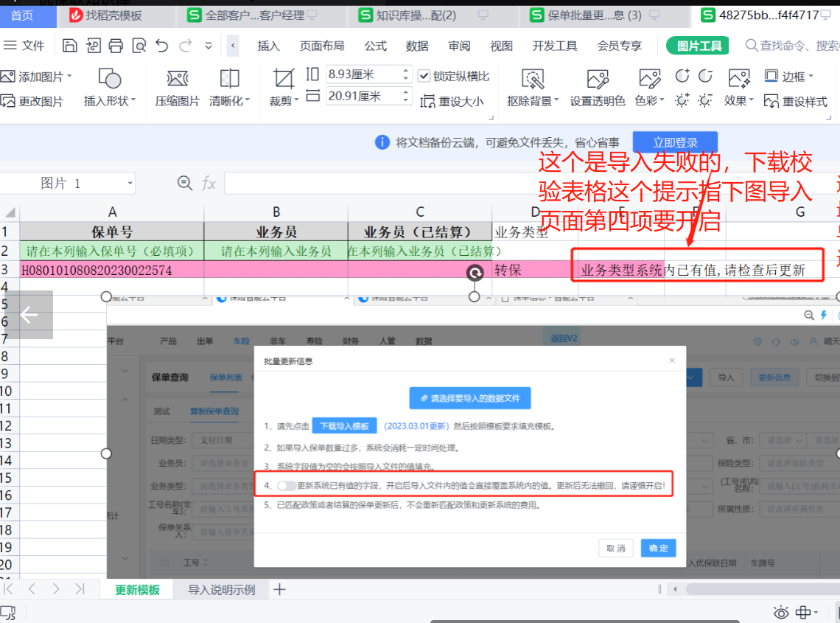
Task: Open quick access toolbar customize arrow
Action: pos(209,46)
